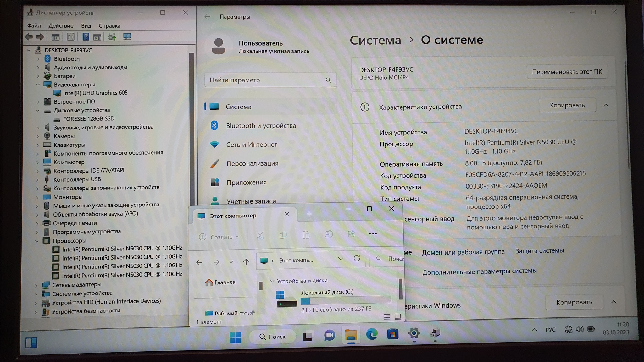Open Дополнительные параметры системы link
Image resolution: width=644 pixels, height=362 pixels.
point(479,271)
